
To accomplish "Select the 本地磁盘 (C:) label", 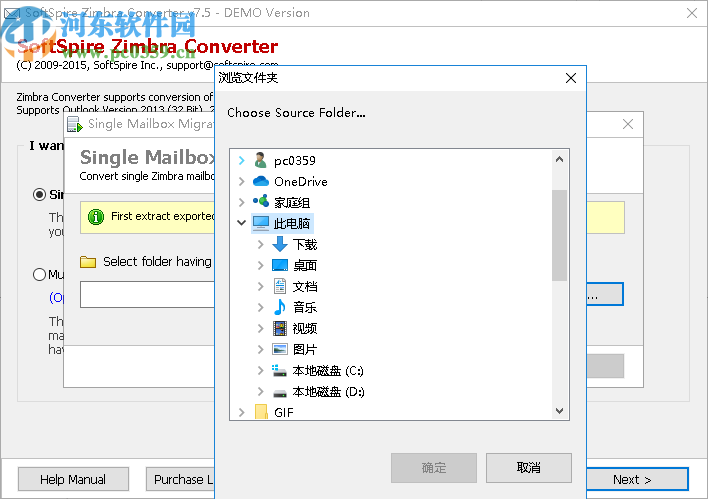I will point(328,371).
